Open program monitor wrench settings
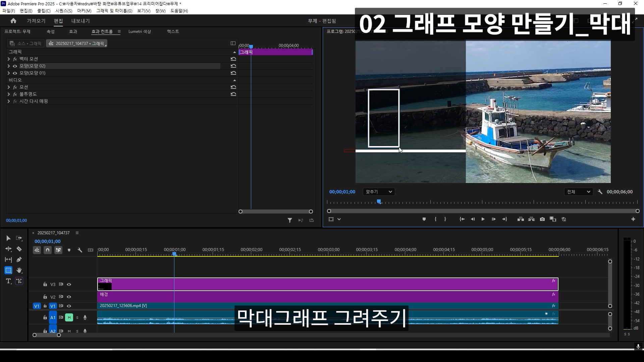644x362 pixels. (x=600, y=192)
